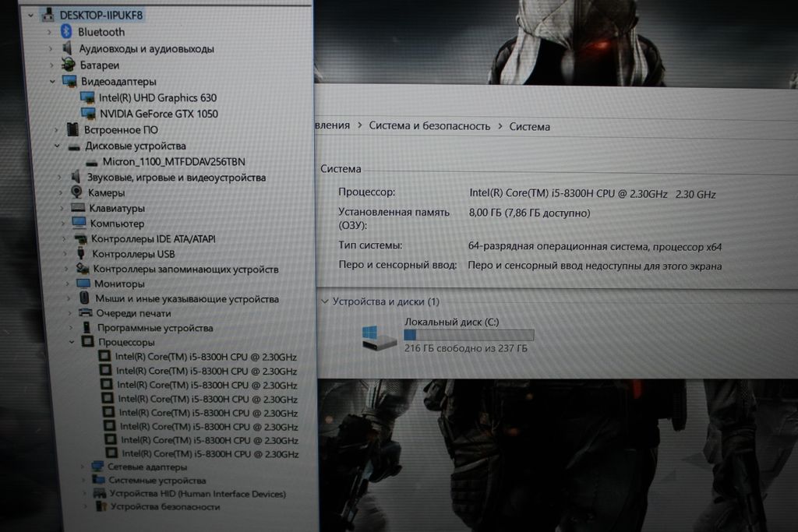Select the Контроллеры USB label
798x532 pixels.
133,253
